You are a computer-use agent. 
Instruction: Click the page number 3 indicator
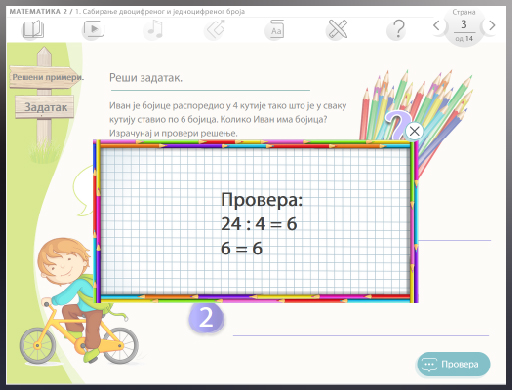(x=464, y=24)
